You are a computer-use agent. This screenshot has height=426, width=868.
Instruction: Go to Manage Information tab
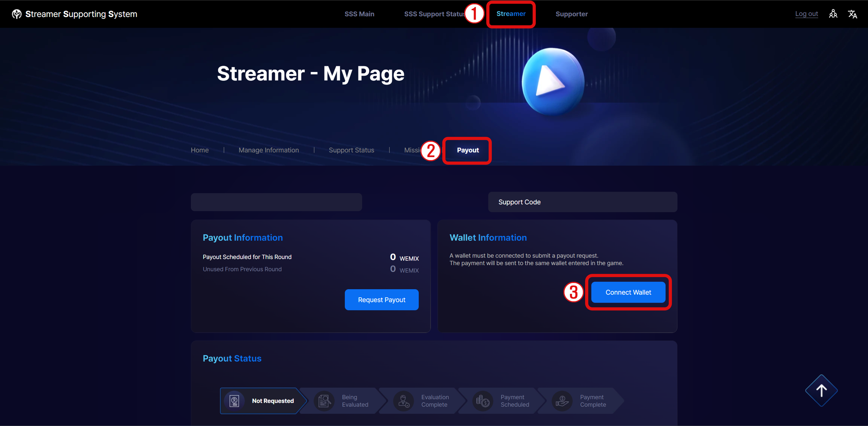268,150
